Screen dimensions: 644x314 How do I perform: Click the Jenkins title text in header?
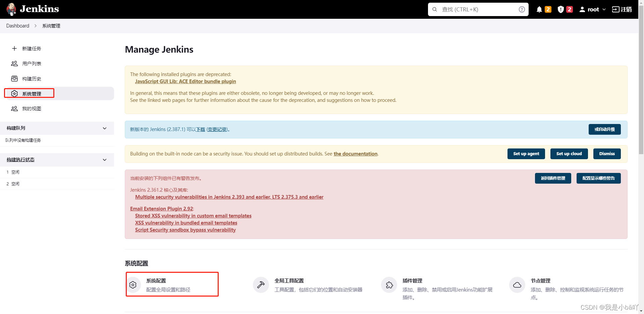(39, 9)
